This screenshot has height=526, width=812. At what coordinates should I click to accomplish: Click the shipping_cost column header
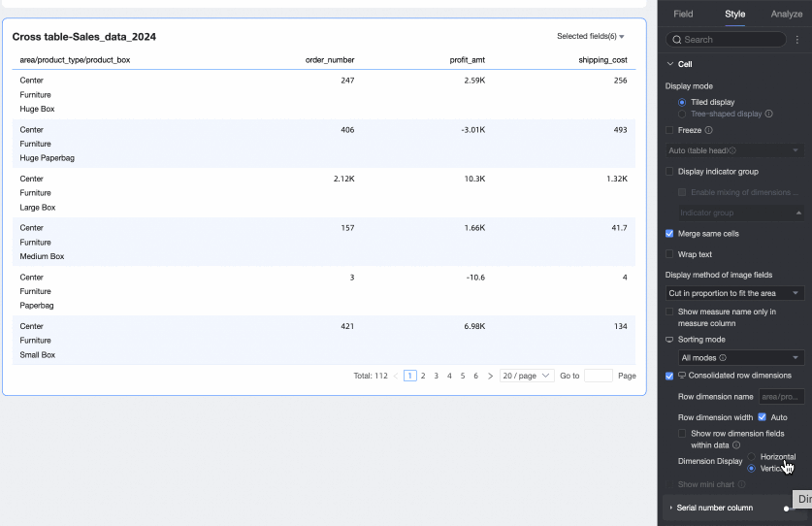coord(602,60)
